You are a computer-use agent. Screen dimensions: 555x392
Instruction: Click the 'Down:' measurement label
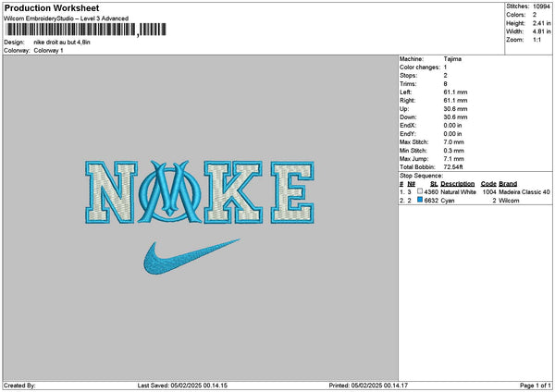tap(408, 116)
